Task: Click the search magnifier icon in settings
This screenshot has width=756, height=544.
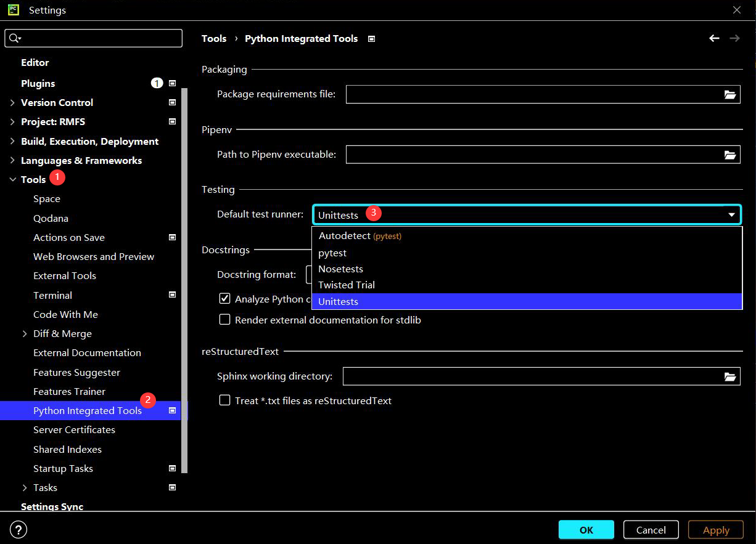Action: [15, 38]
